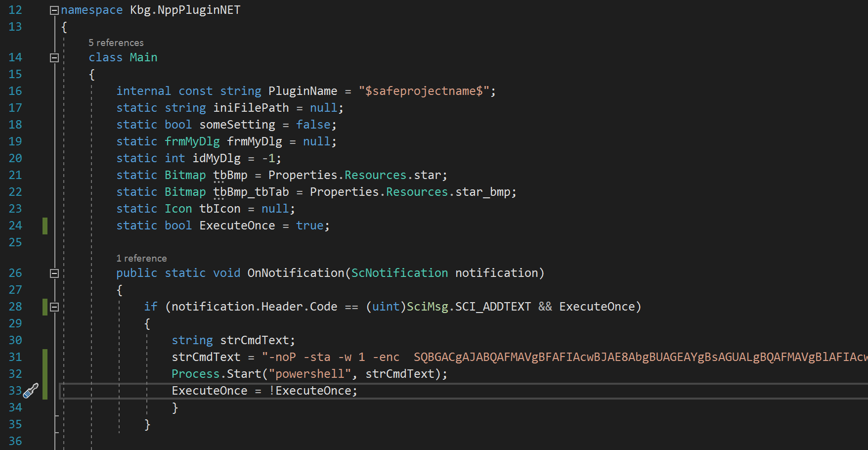The height and width of the screenshot is (450, 868).
Task: Place cursor on the ExecuteOnce declaration
Action: pyautogui.click(x=237, y=225)
